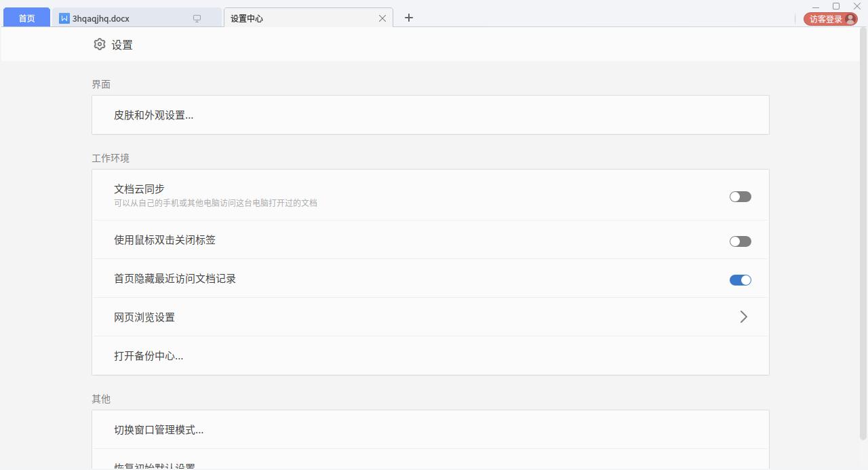Switch to the 3hqaqjhq.docx tab
The height and width of the screenshot is (470, 868).
137,18
